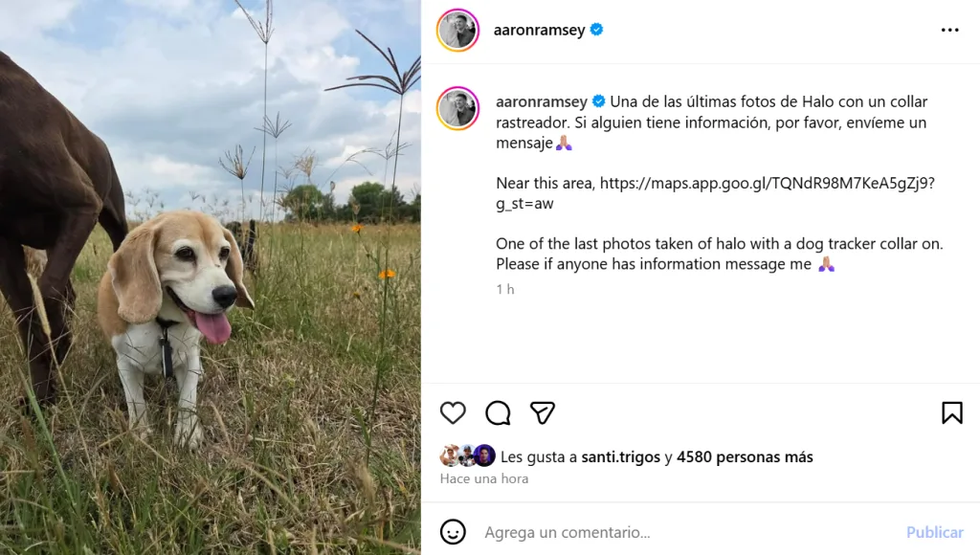
Task: Open aaronramsey header profile picture
Action: click(x=458, y=30)
